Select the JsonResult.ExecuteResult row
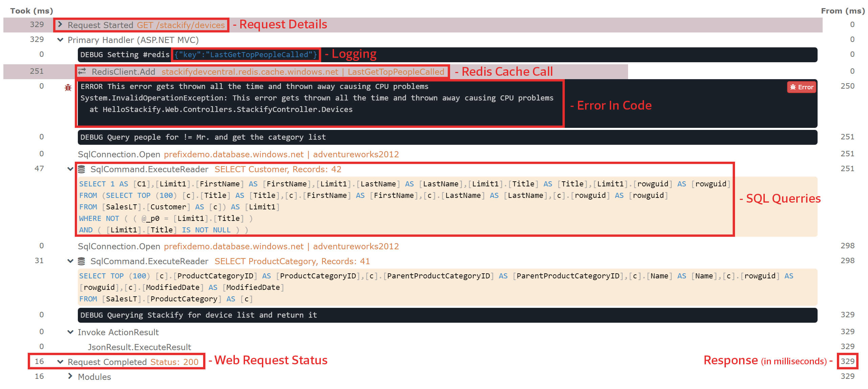This screenshot has height=389, width=868. pos(139,347)
